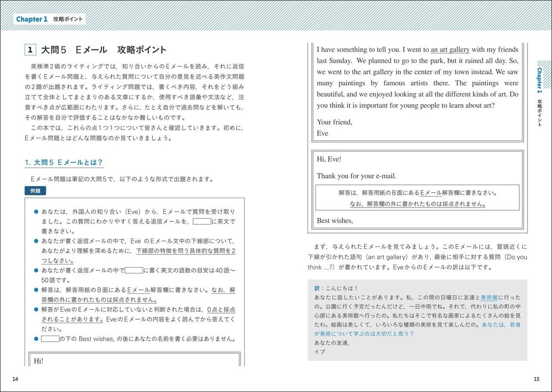Click paragraph starting 'まず、与えられたEメール'
The height and width of the screenshot is (392, 552).
click(417, 257)
